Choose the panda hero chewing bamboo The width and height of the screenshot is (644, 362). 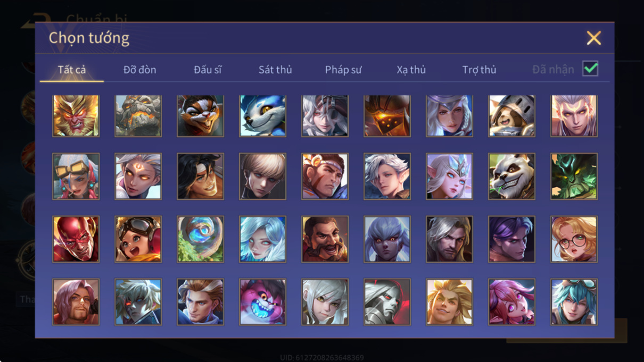pos(511,176)
